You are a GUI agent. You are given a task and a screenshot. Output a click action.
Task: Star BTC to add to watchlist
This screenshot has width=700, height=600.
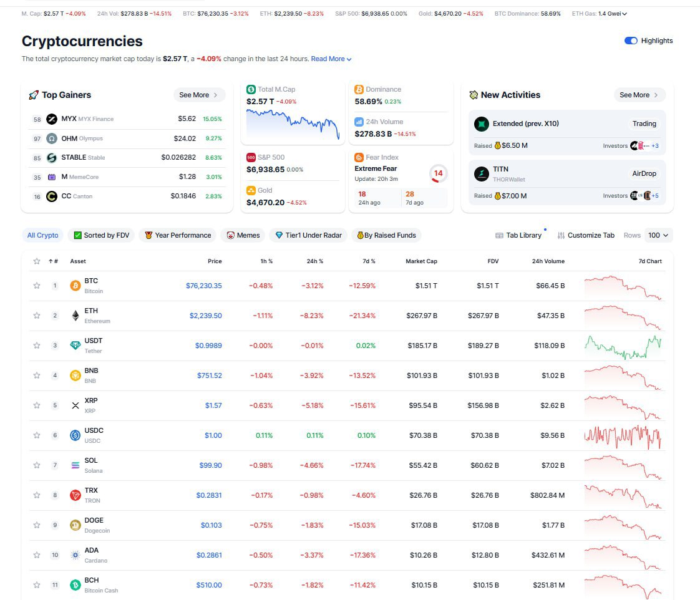[37, 286]
